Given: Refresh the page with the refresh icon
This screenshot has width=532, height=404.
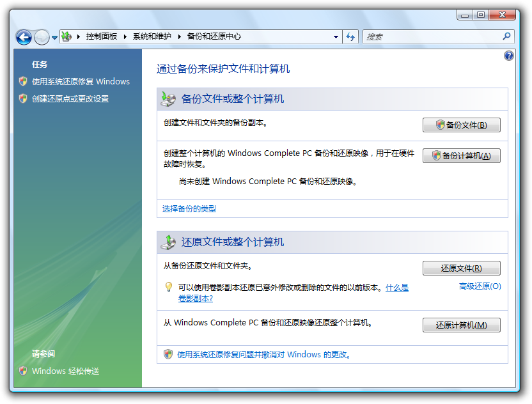Looking at the screenshot, I should click(350, 36).
